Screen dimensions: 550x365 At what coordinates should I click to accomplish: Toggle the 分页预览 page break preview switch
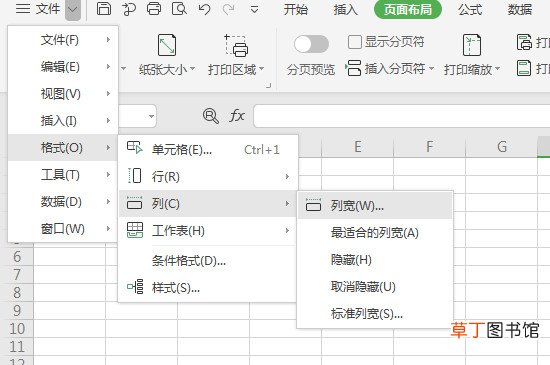[311, 44]
